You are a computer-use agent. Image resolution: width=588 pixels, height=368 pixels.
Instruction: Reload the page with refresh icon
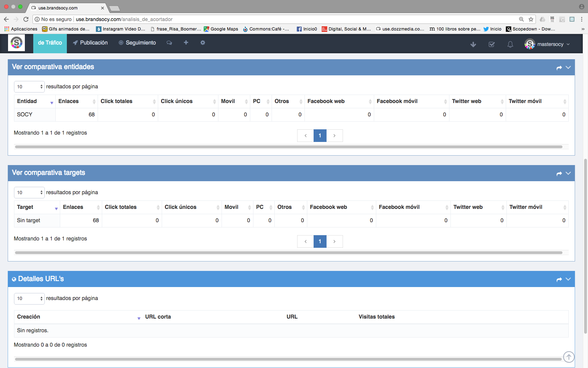[26, 19]
